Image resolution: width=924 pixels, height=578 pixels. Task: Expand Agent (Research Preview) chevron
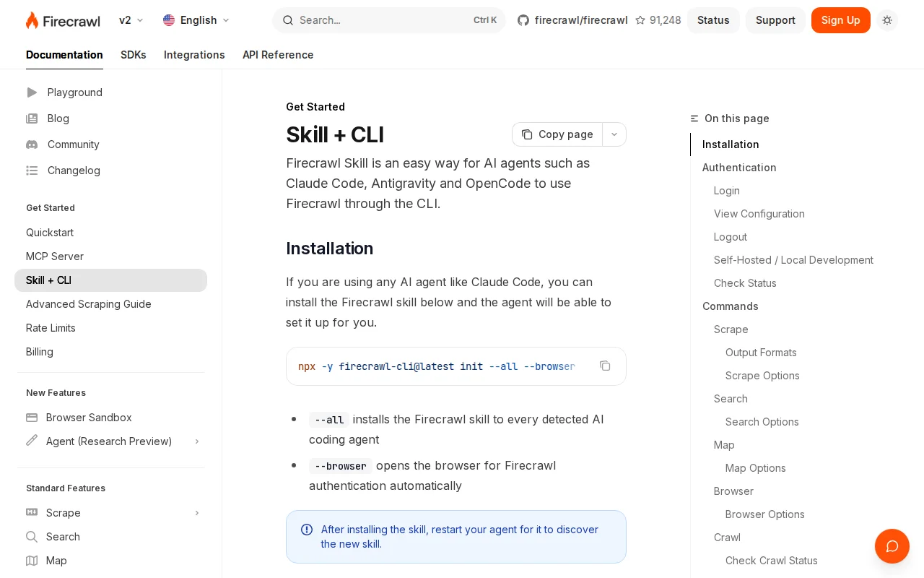tap(196, 441)
